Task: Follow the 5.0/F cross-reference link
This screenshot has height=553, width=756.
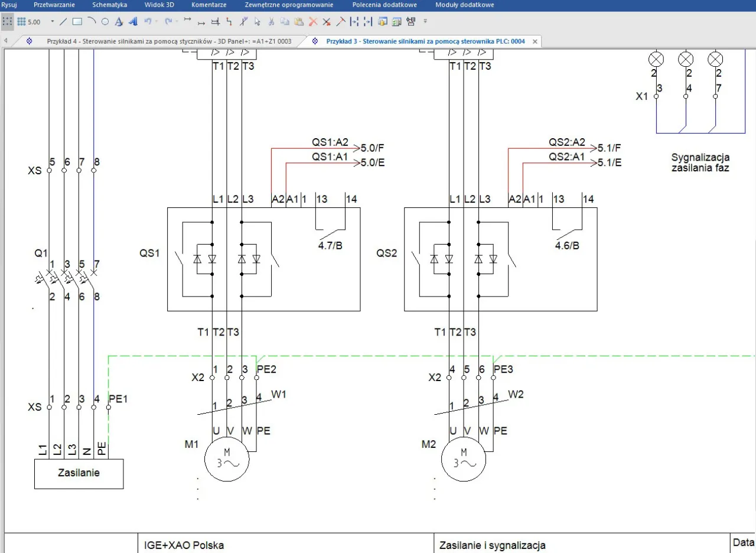Action: click(x=373, y=148)
